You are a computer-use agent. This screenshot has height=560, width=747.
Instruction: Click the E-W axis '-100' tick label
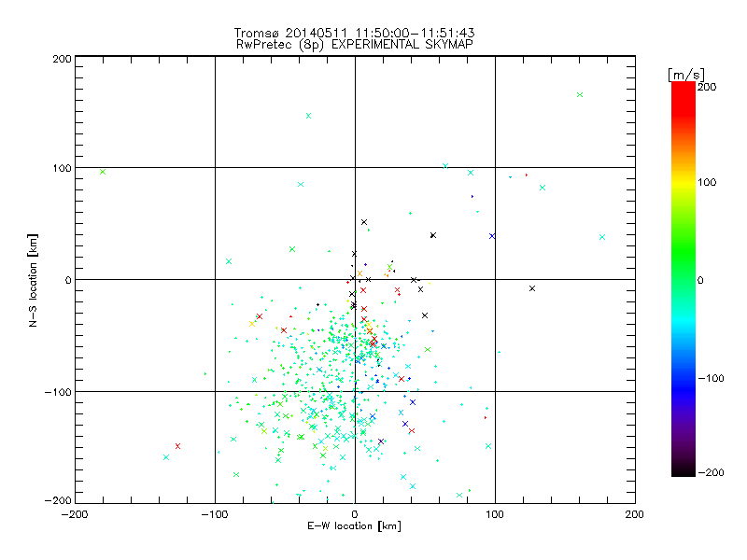(x=215, y=514)
